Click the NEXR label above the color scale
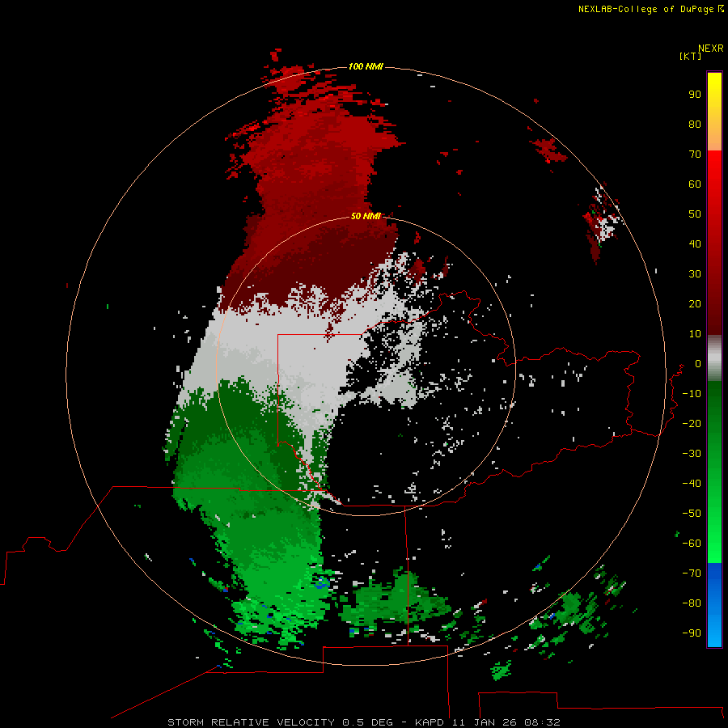Screen dimensions: 728x728 pos(711,49)
